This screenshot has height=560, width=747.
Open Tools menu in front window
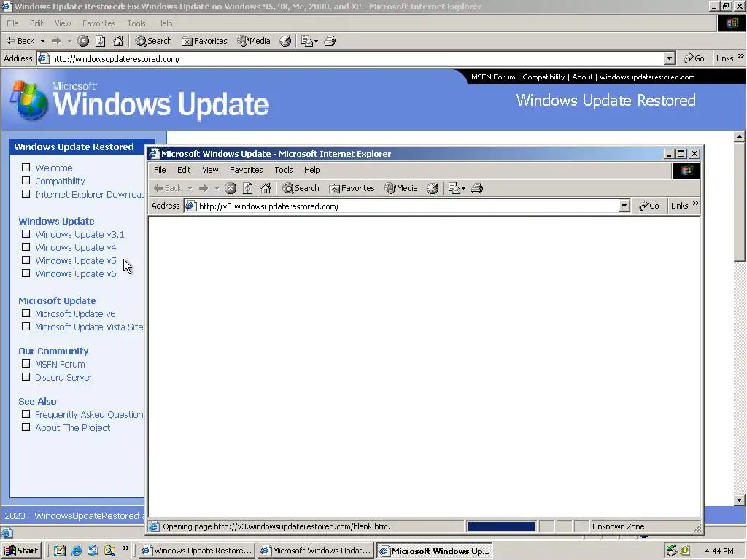(x=284, y=170)
